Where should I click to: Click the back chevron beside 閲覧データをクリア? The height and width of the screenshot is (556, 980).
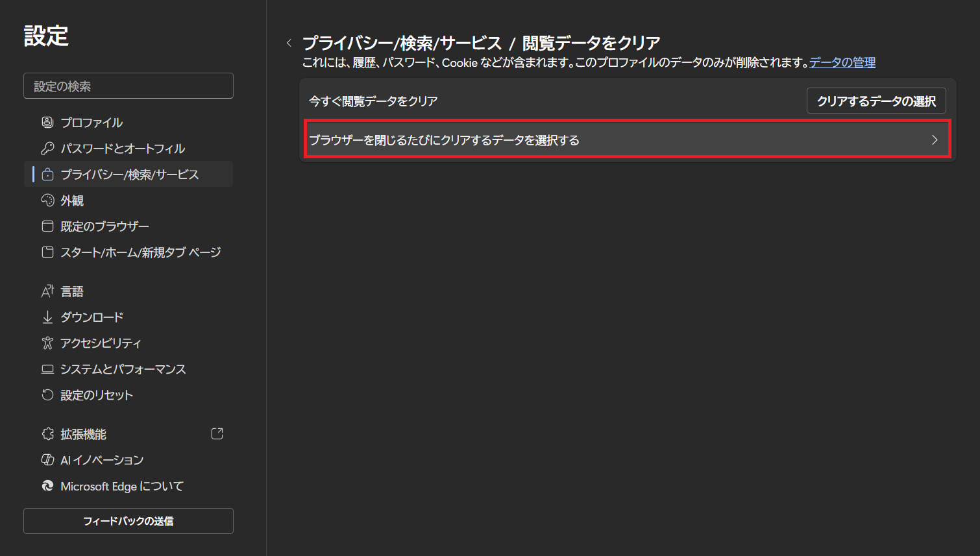[x=289, y=42]
